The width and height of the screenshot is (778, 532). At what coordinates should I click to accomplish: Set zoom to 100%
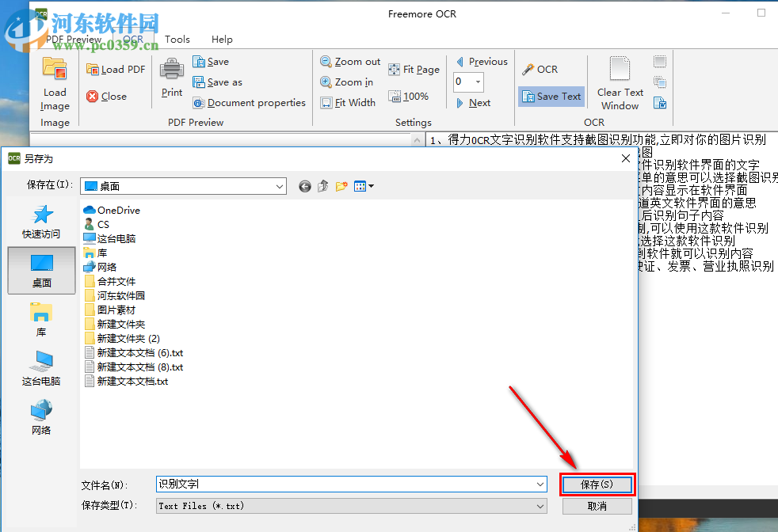pos(408,96)
